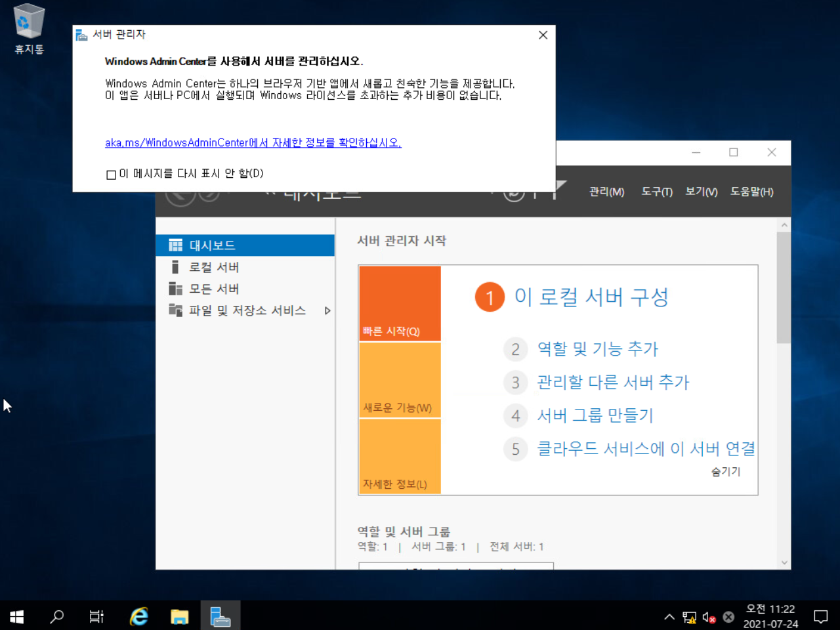Check the '이 메시지를 다시 표시 안 함' checkbox
This screenshot has height=630, width=840.
click(111, 175)
